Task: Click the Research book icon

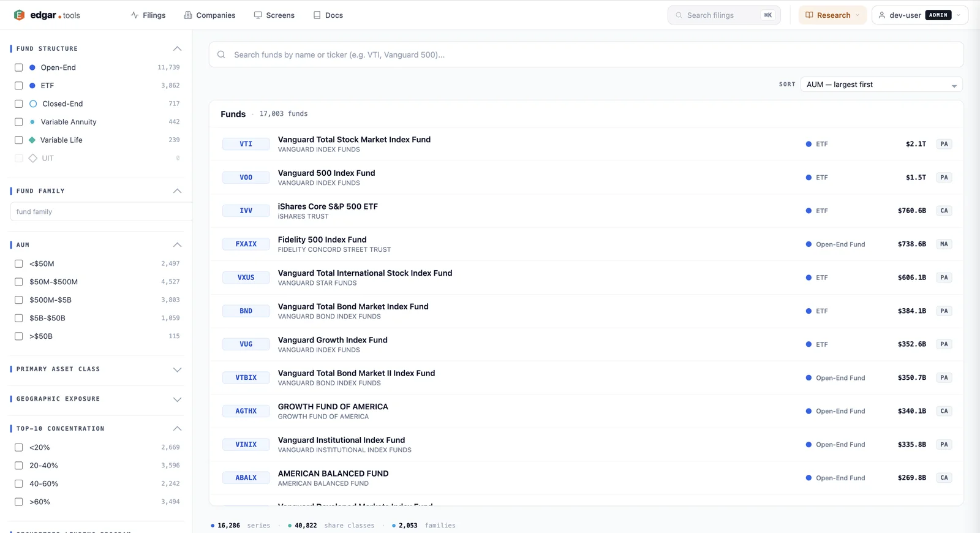Action: click(x=809, y=15)
